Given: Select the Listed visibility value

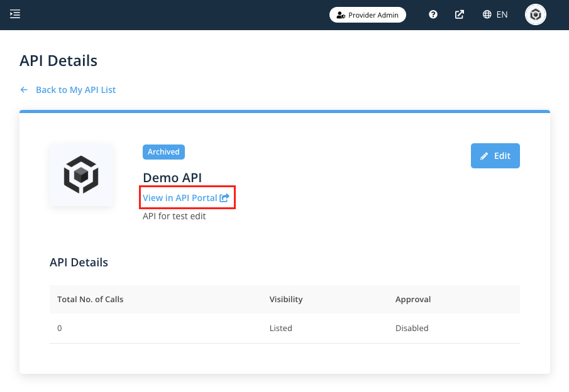Looking at the screenshot, I should pyautogui.click(x=280, y=328).
